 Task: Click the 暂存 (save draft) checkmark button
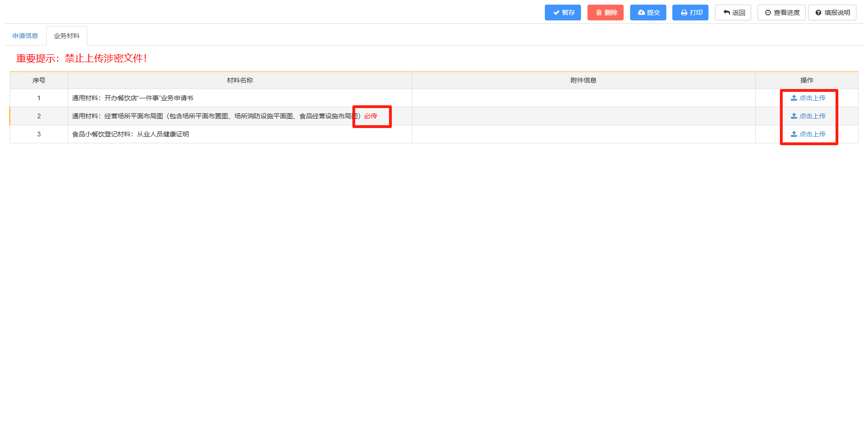(562, 13)
